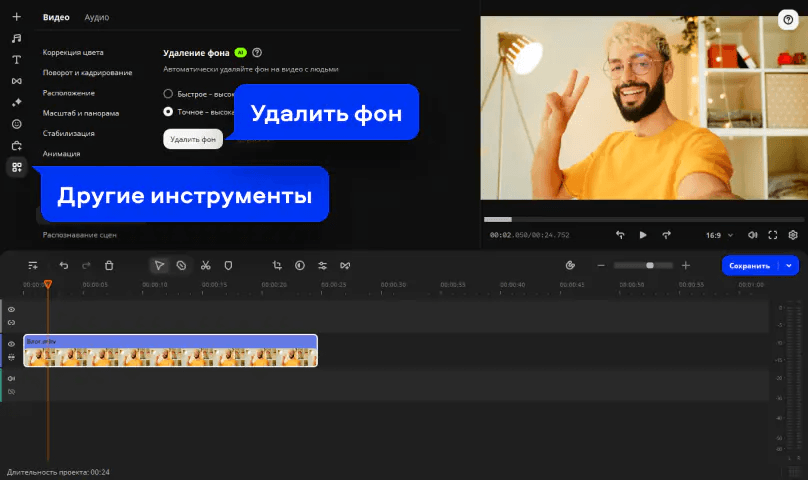Screen dimensions: 808x480
Task: Click the help icon next to Удаление фона
Action: pos(257,53)
